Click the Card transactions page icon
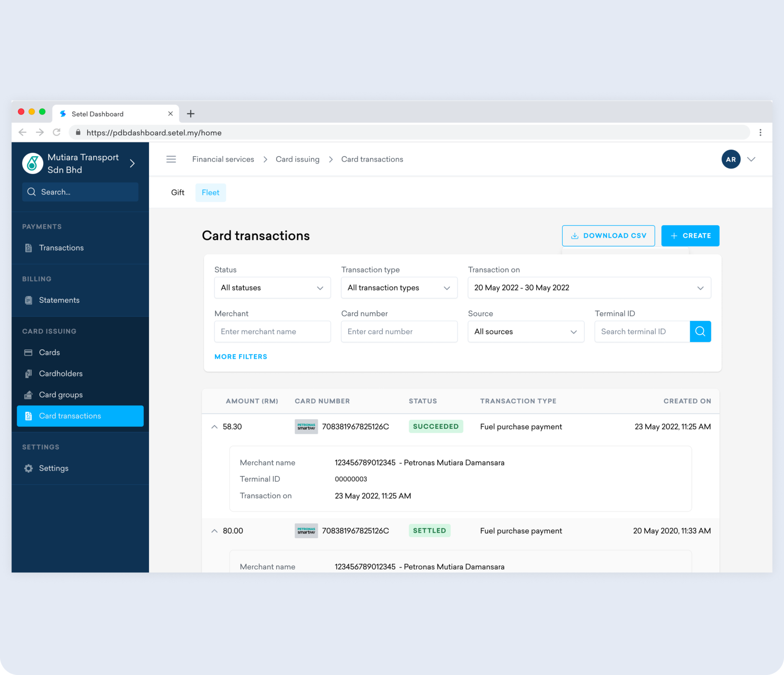Image resolution: width=784 pixels, height=675 pixels. click(x=28, y=416)
